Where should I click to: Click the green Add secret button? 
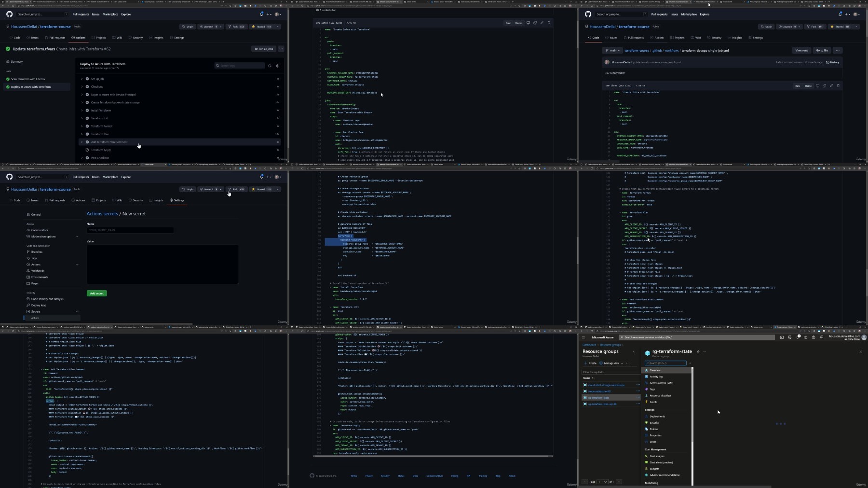97,293
